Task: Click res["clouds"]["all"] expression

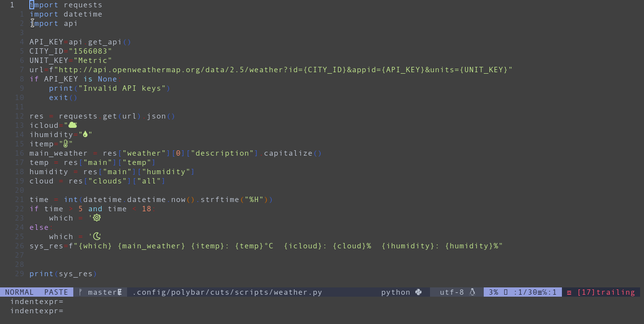Action: coord(117,181)
